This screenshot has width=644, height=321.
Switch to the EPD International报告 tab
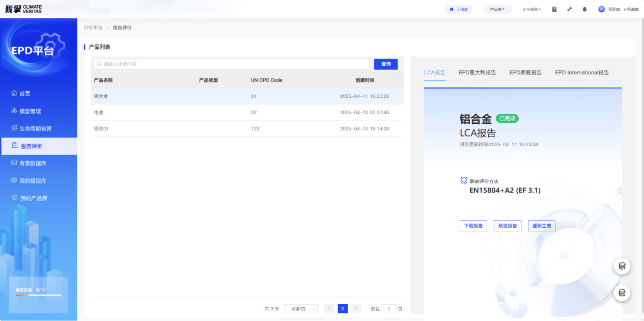pos(581,73)
